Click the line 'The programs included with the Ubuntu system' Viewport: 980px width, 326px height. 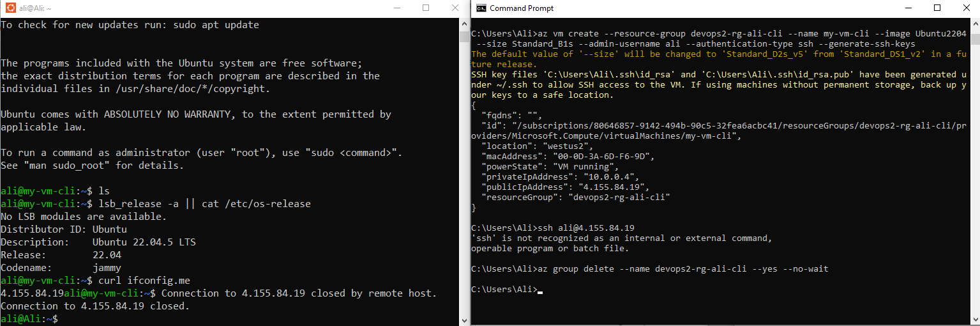click(181, 63)
